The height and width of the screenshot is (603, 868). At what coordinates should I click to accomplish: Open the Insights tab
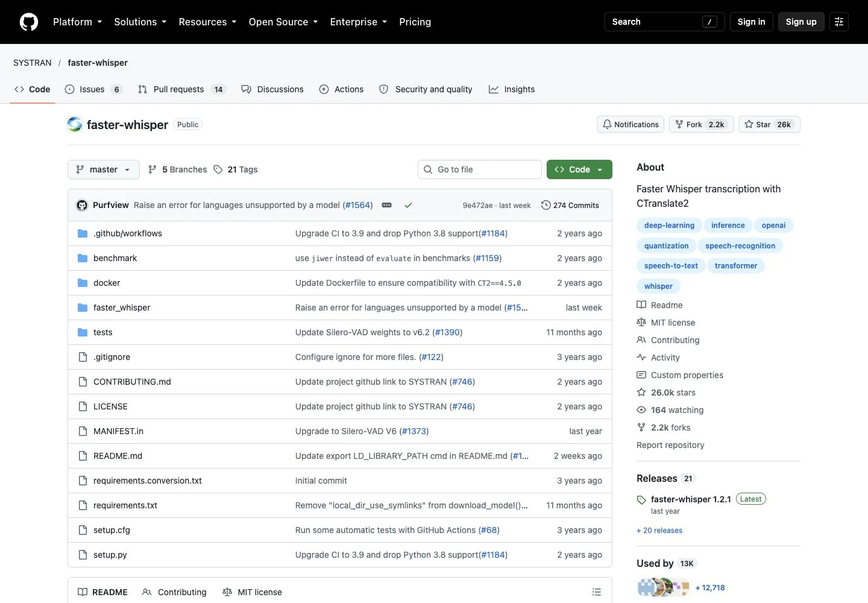point(512,89)
